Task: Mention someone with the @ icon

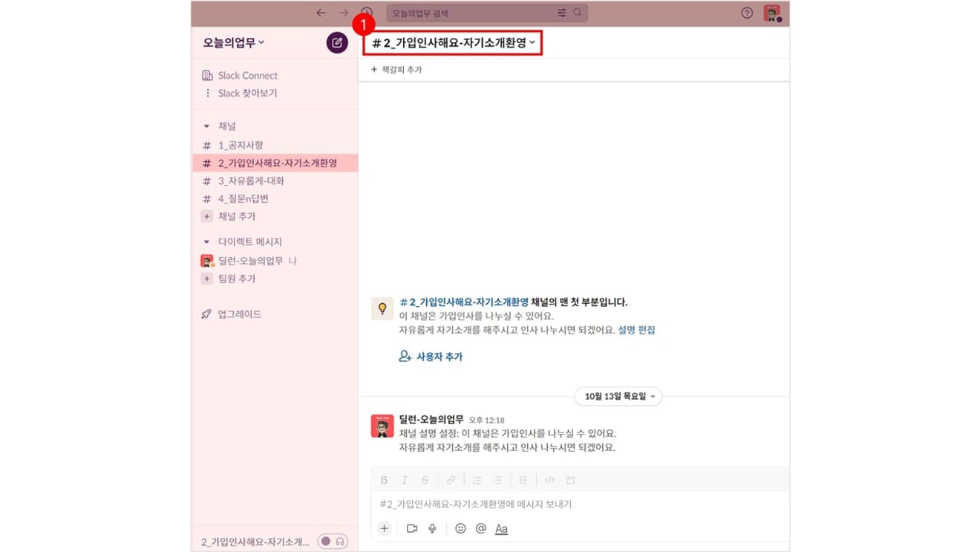Action: [x=480, y=528]
